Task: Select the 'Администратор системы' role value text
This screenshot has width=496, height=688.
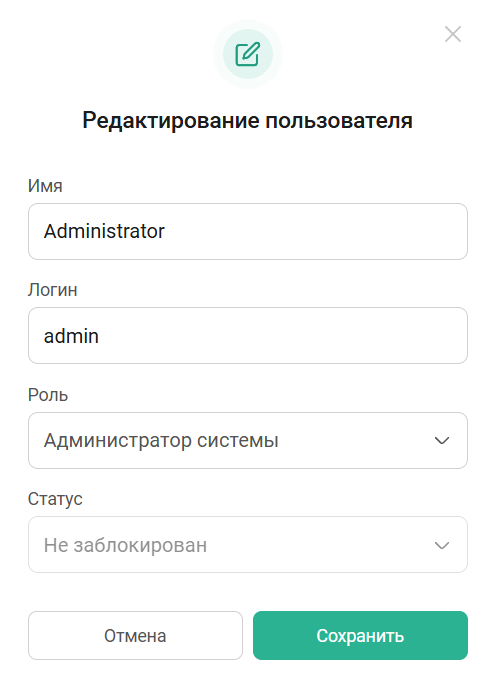Action: (161, 440)
